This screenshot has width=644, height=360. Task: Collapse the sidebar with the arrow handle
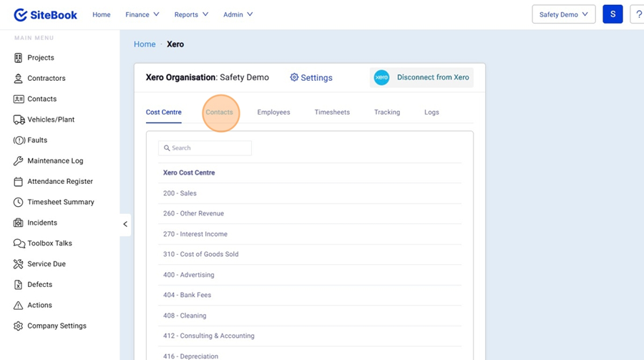tap(125, 224)
